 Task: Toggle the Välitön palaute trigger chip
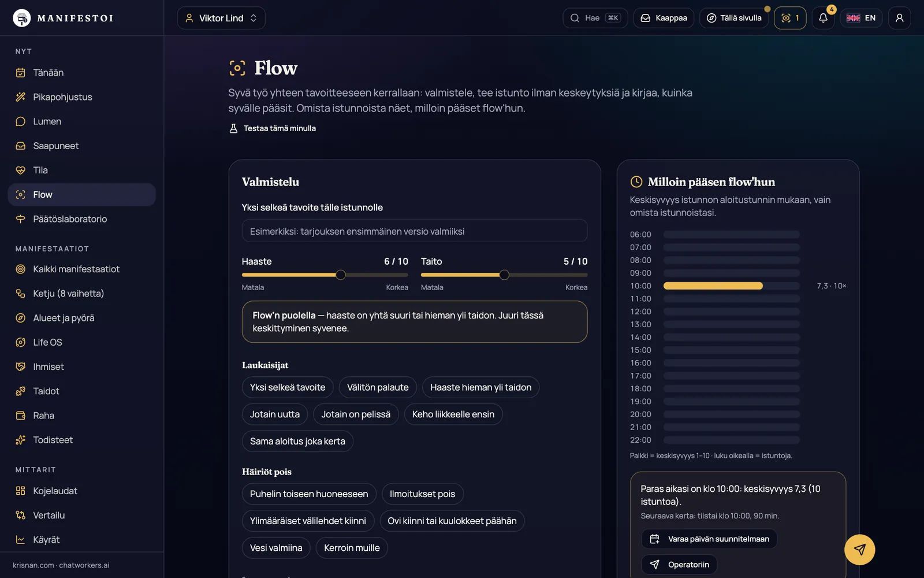(378, 387)
